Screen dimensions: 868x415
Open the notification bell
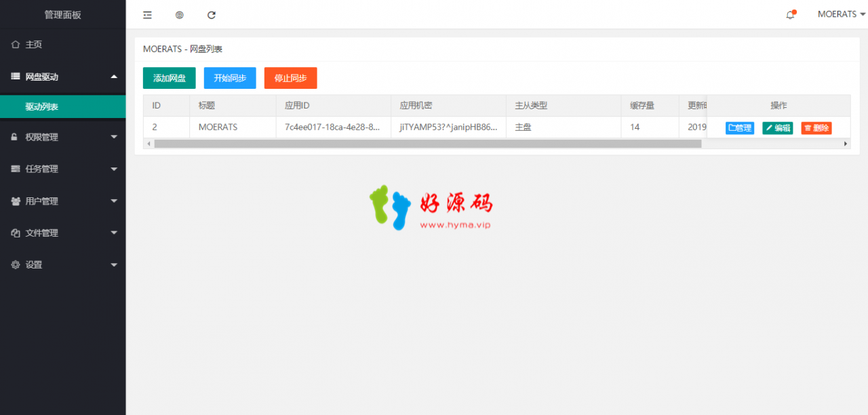(790, 15)
